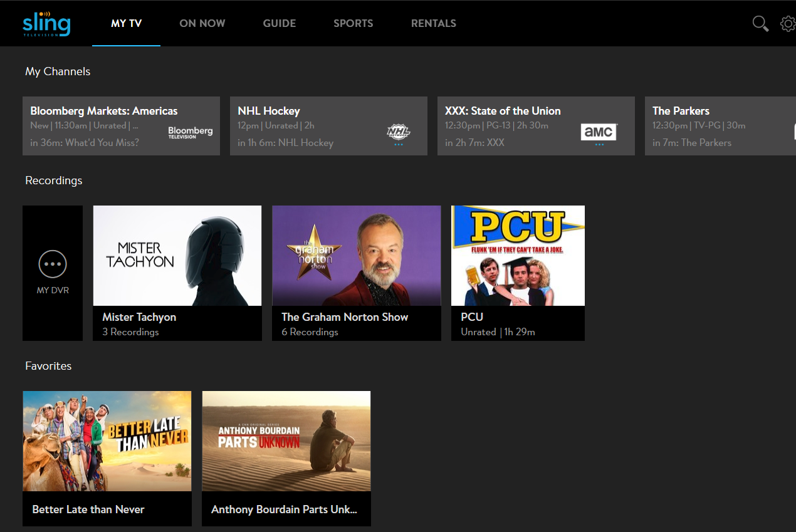Open The Graham Norton Show recording thumbnail

click(357, 256)
